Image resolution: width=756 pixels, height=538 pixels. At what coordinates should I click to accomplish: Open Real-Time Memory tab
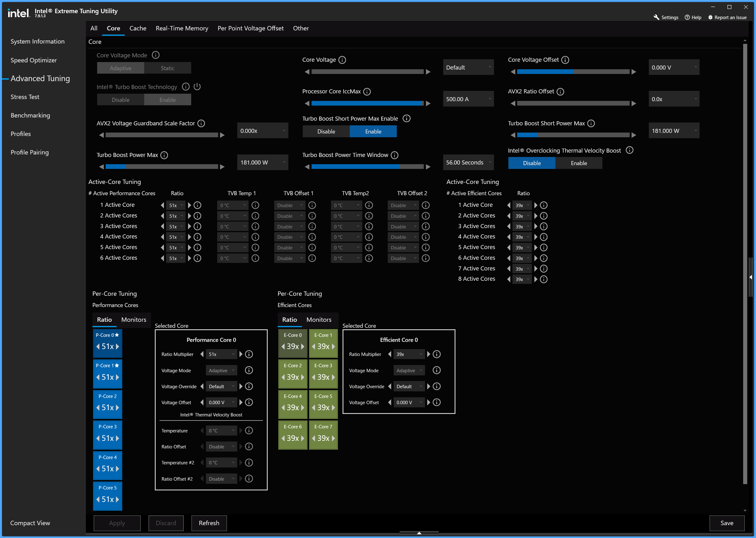182,29
